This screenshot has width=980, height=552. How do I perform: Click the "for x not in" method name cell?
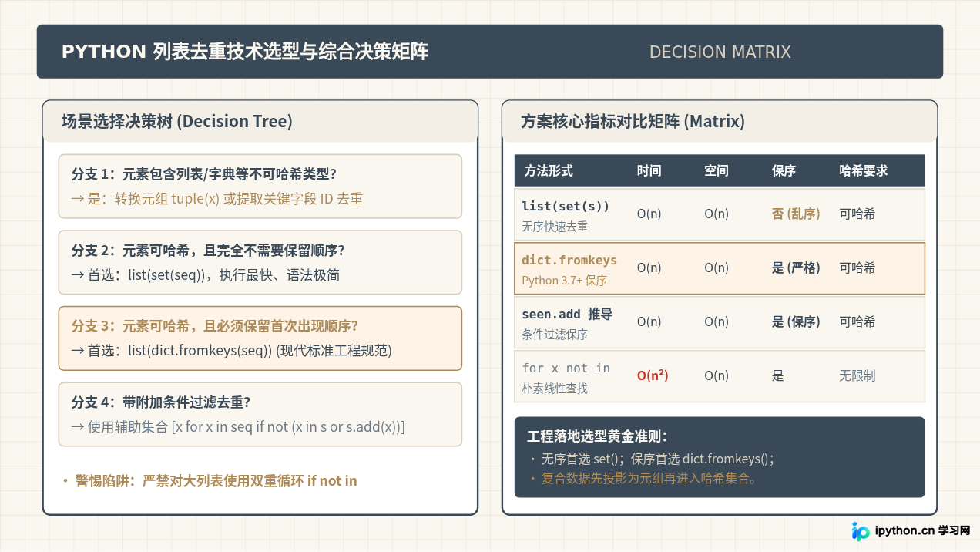click(566, 368)
